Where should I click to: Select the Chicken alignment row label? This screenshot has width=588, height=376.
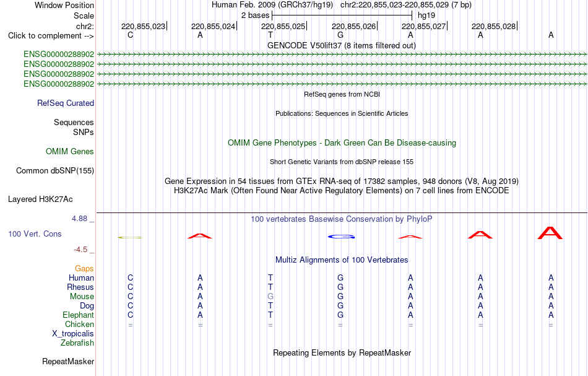pos(79,324)
